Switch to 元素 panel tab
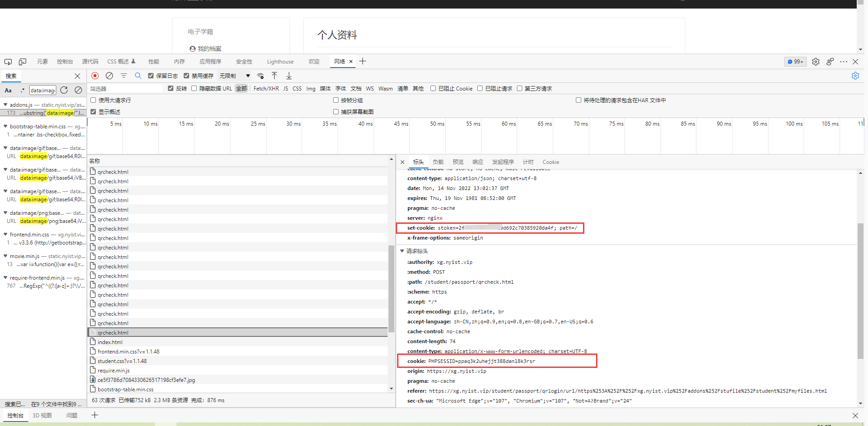This screenshot has width=868, height=426. tap(42, 62)
